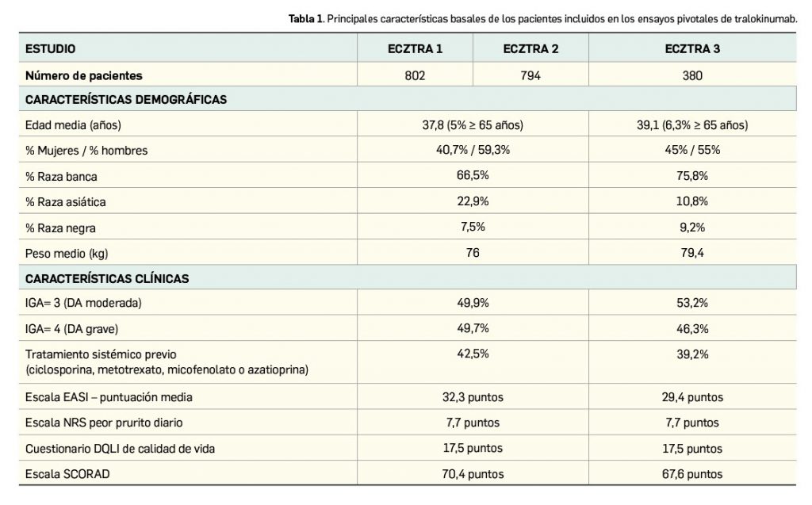The width and height of the screenshot is (812, 505).
Task: Click the Características Clínicas section heading
Action: tap(107, 279)
